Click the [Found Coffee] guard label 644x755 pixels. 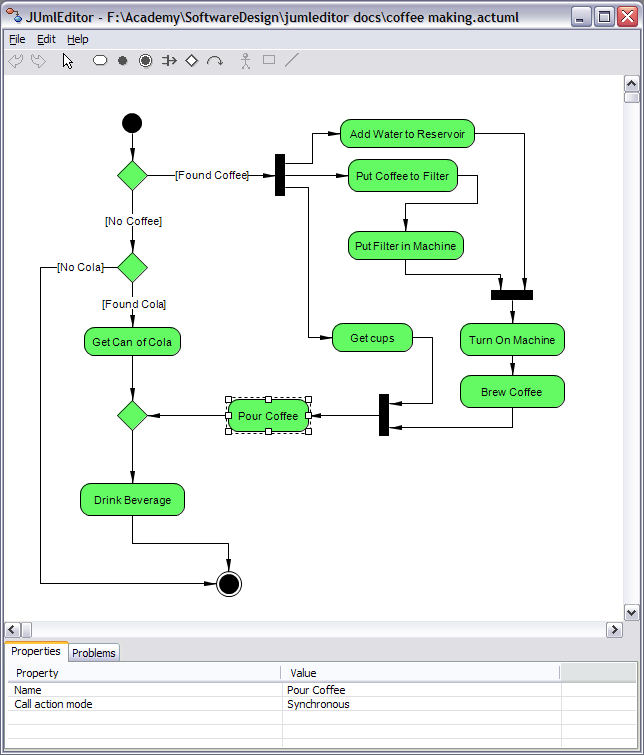tap(212, 175)
